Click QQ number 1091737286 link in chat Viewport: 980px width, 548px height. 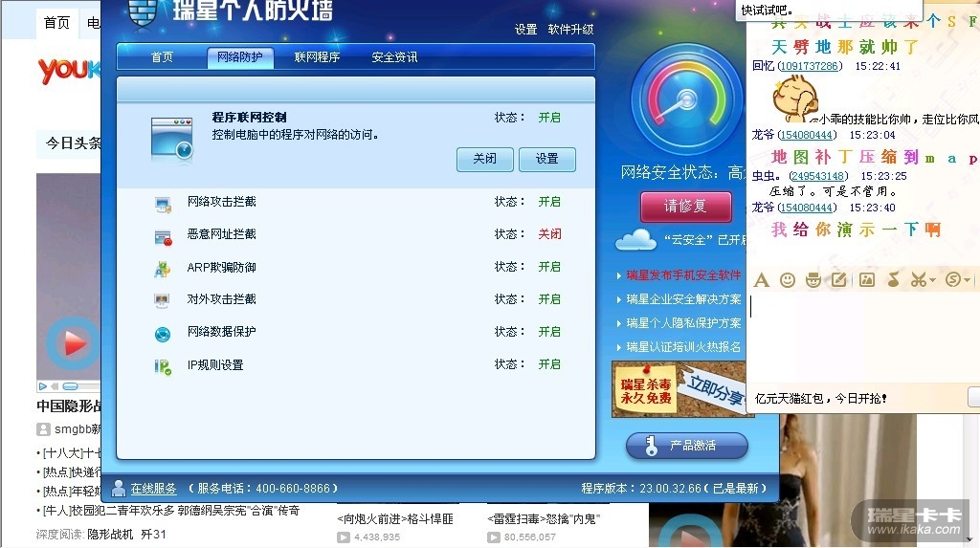(810, 66)
